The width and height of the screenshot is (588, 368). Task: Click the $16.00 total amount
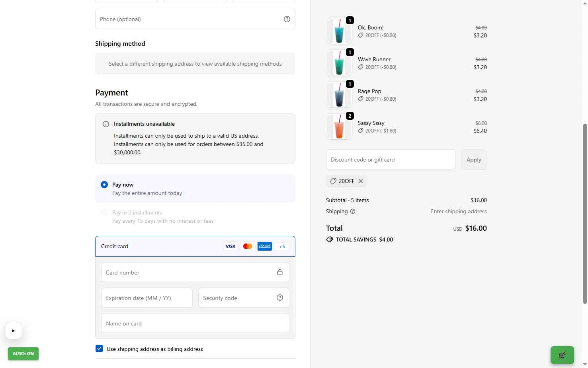(x=476, y=228)
